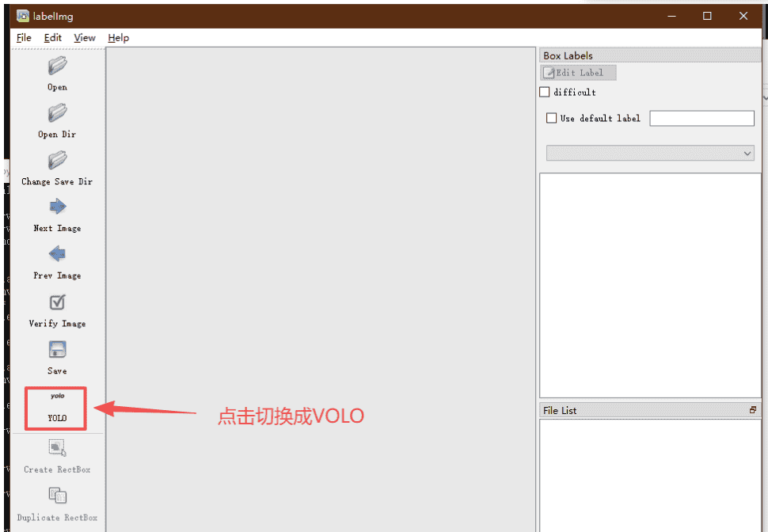
Task: Click the Box Labels panel header
Action: pos(650,55)
